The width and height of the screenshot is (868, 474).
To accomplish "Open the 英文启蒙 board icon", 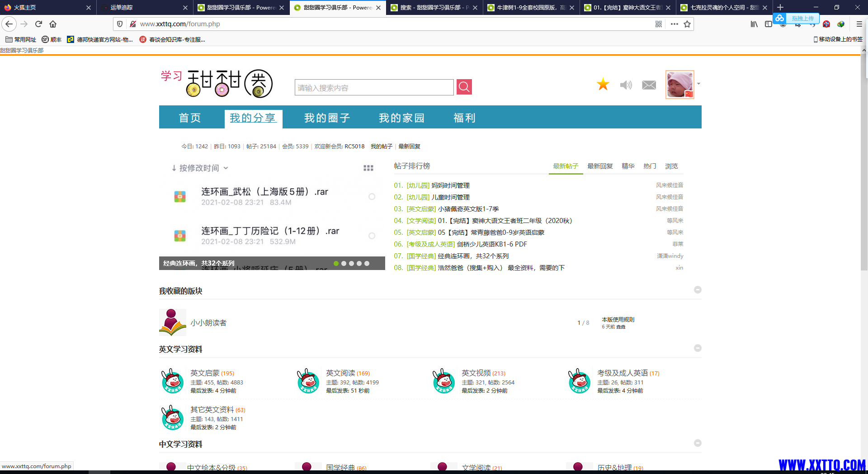I will click(172, 381).
